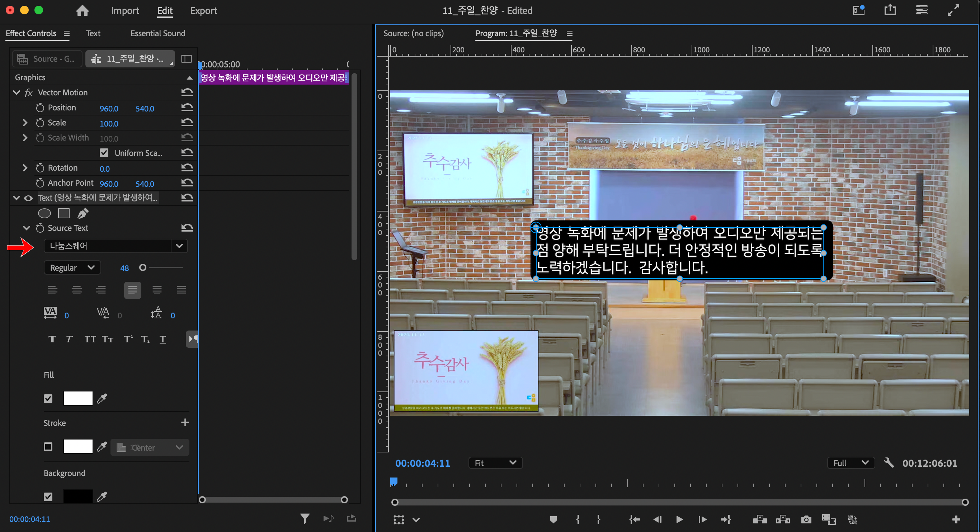Enable the Stroke checkbox

coord(48,446)
